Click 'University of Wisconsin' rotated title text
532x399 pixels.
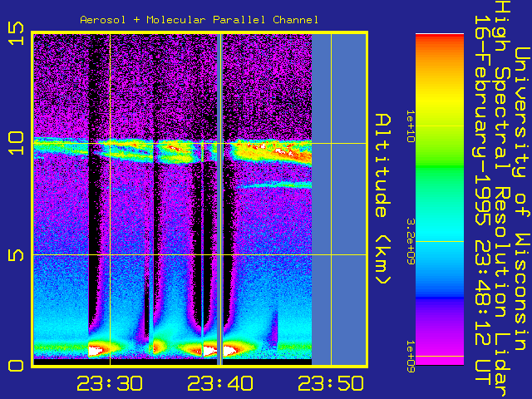(x=522, y=199)
